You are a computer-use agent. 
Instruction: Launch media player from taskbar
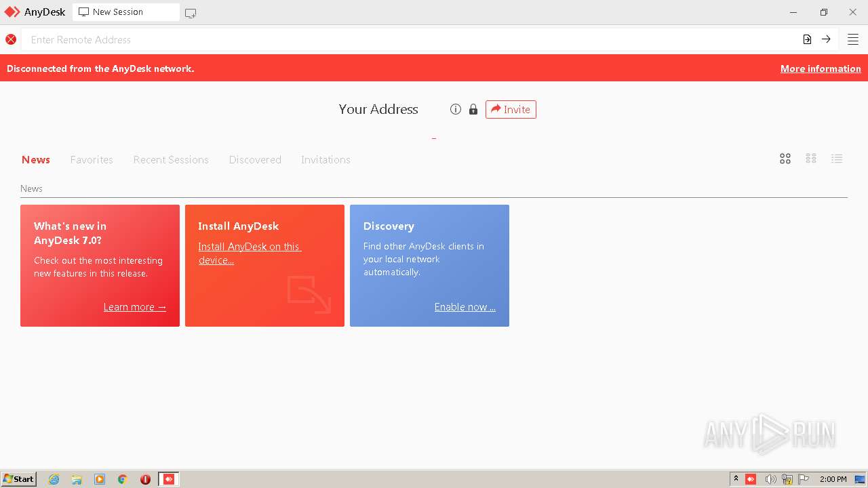[100, 479]
